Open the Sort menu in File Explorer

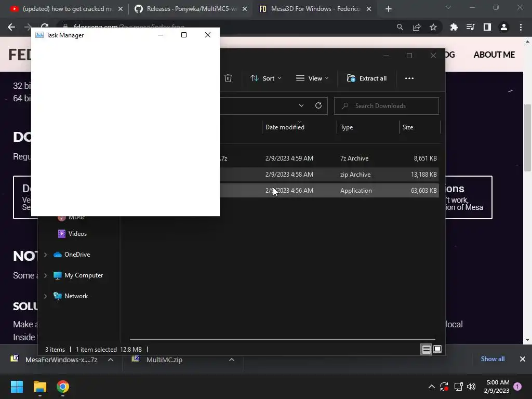(265, 78)
